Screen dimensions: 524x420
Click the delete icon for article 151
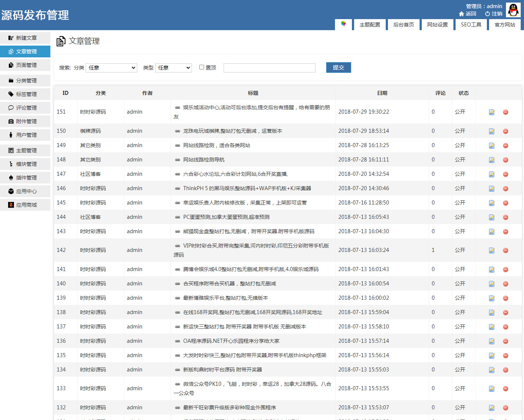point(506,112)
